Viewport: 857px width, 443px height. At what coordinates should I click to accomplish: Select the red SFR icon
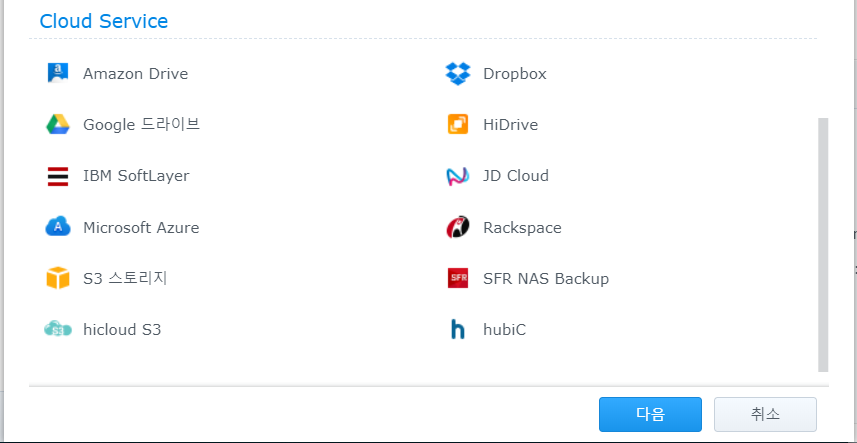pos(457,278)
